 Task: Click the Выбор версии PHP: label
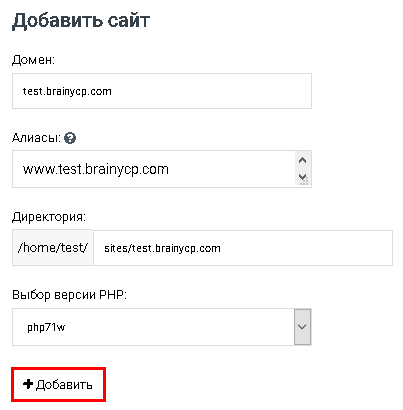click(69, 295)
